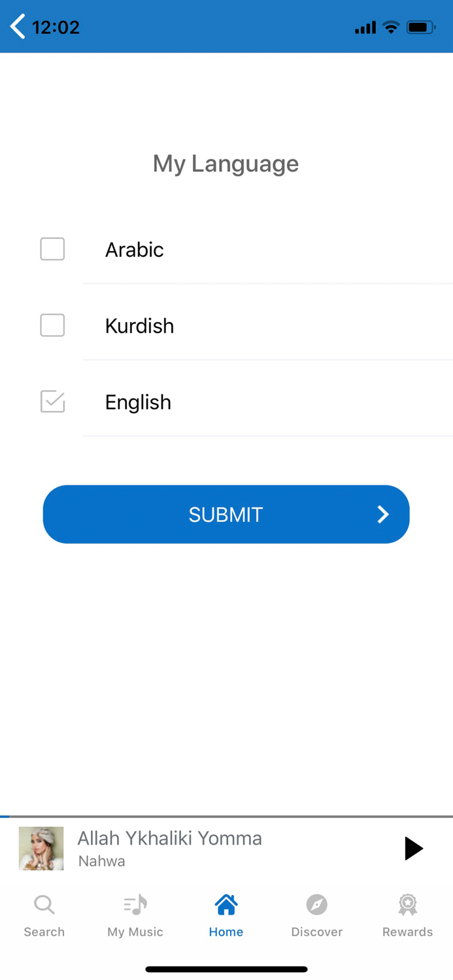Play the song Allah Ykhaliki Yomma
The image size is (453, 980).
(x=413, y=849)
